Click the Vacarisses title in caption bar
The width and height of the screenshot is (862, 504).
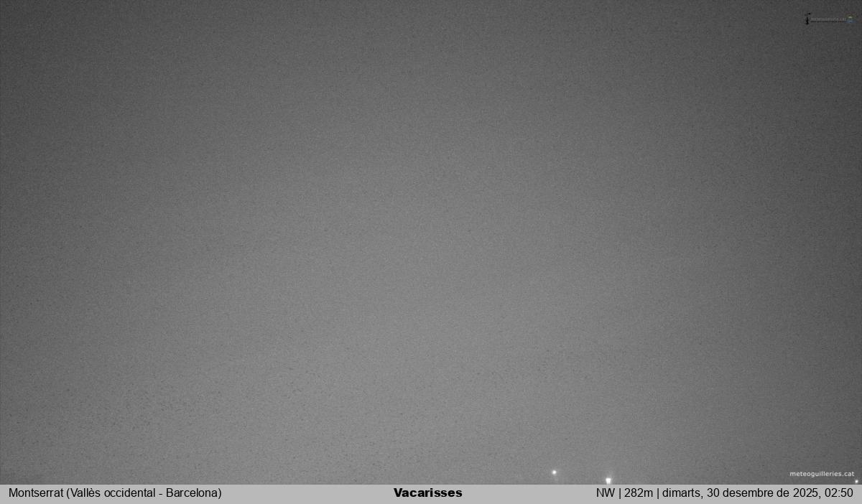click(427, 493)
